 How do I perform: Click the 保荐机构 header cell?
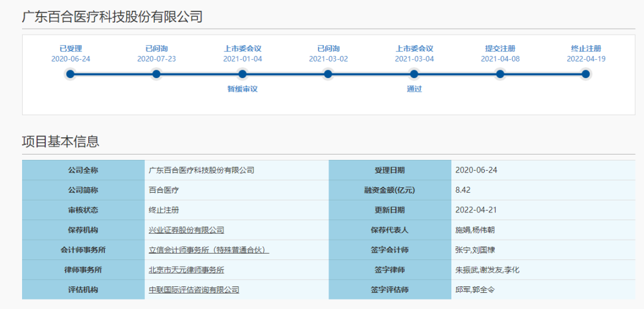tap(83, 230)
